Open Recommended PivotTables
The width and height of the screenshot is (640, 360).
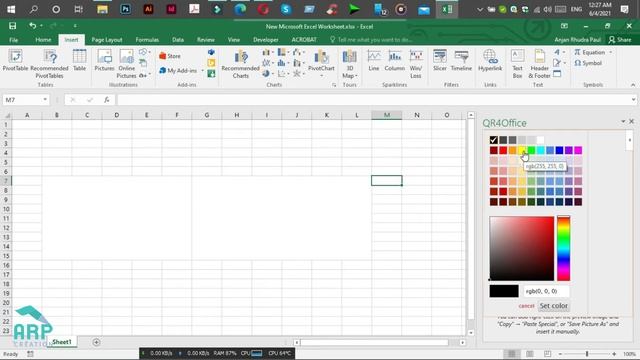pyautogui.click(x=49, y=64)
